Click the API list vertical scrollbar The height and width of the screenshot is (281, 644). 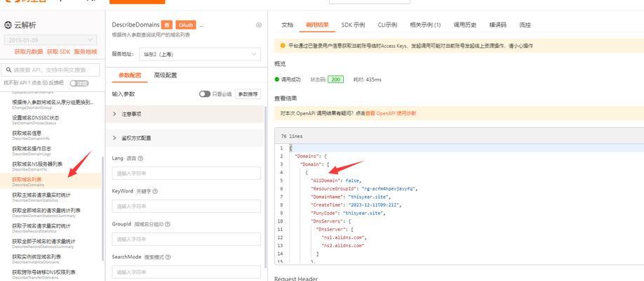[102, 208]
